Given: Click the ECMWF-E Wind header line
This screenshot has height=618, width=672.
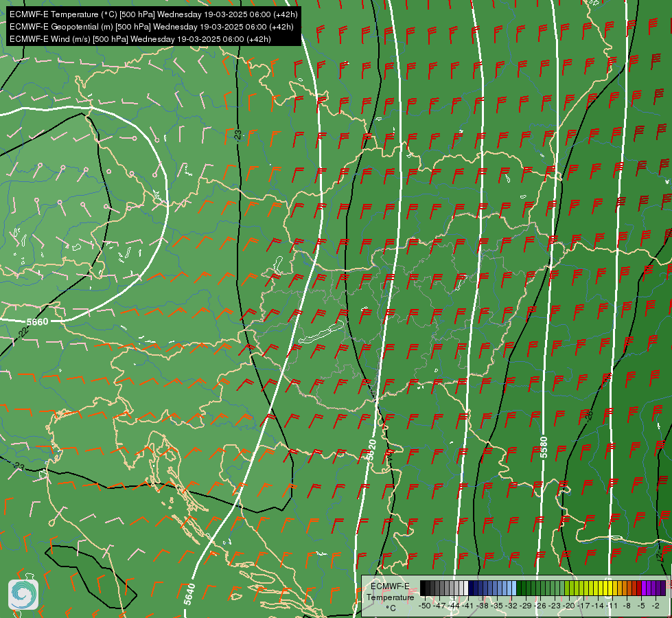Looking at the screenshot, I should (140, 39).
